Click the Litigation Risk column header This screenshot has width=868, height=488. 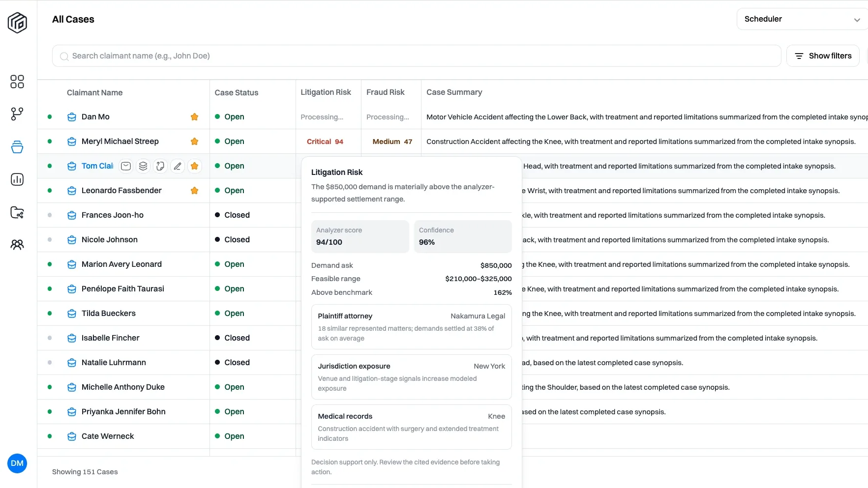click(326, 92)
